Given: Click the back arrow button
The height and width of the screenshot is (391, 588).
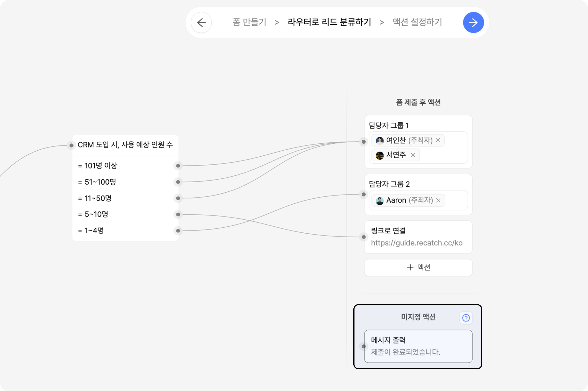Looking at the screenshot, I should point(201,22).
